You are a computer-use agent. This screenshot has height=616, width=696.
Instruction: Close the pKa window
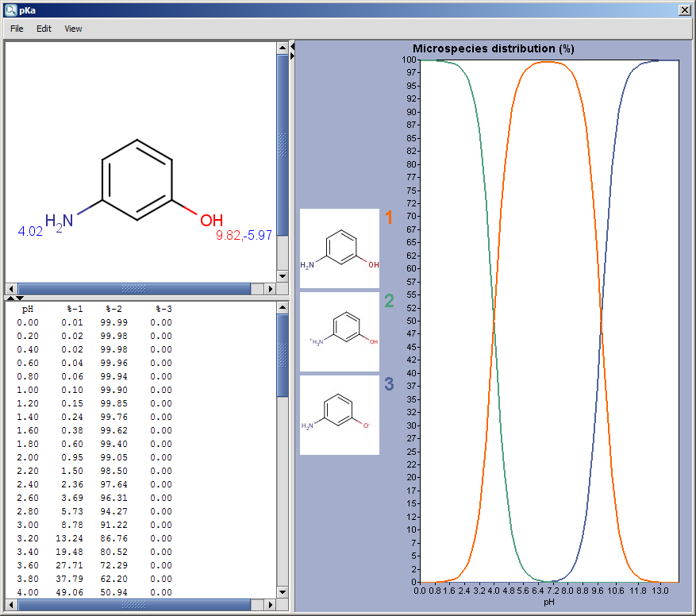(685, 10)
